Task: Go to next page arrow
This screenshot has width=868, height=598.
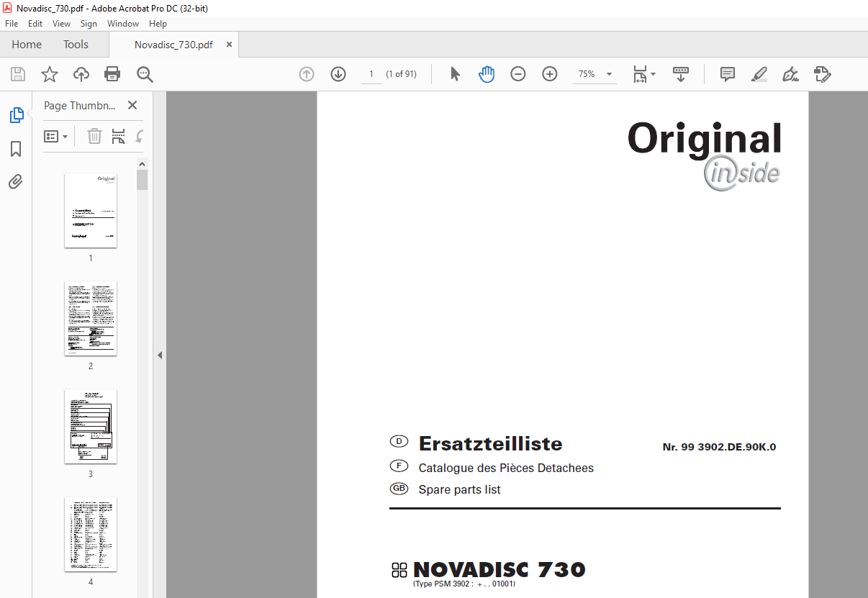Action: pyautogui.click(x=338, y=74)
